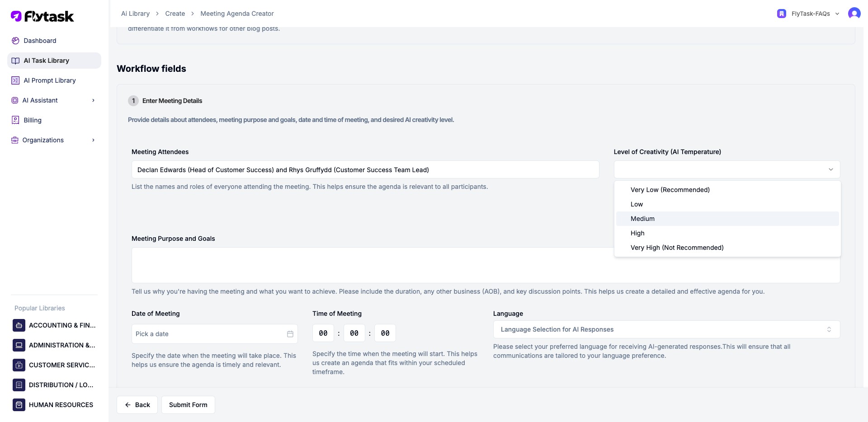Open DISTRIBUTION / LO... library
This screenshot has height=422, width=868.
coord(54,385)
